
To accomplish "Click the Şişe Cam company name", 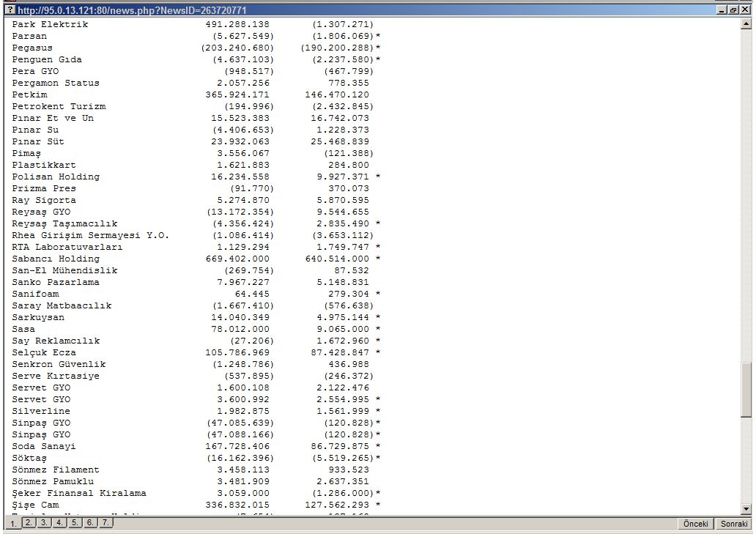I will click(x=36, y=505).
